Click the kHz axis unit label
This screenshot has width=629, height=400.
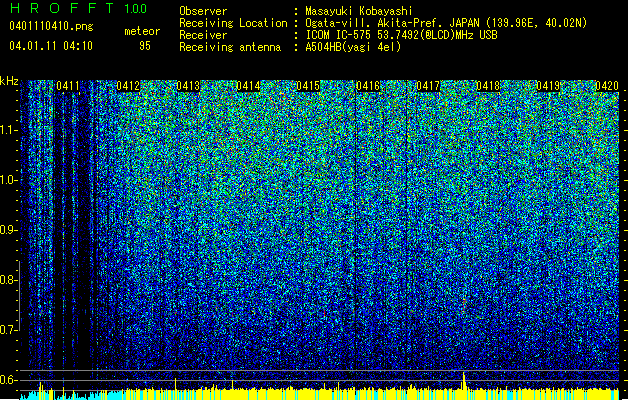coord(9,81)
